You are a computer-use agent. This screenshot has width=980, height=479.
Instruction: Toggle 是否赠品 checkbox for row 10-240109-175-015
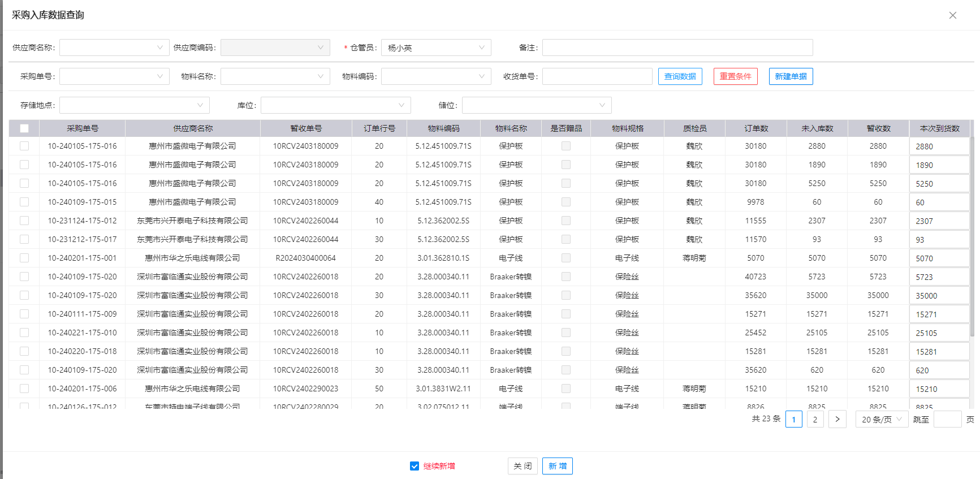point(566,202)
